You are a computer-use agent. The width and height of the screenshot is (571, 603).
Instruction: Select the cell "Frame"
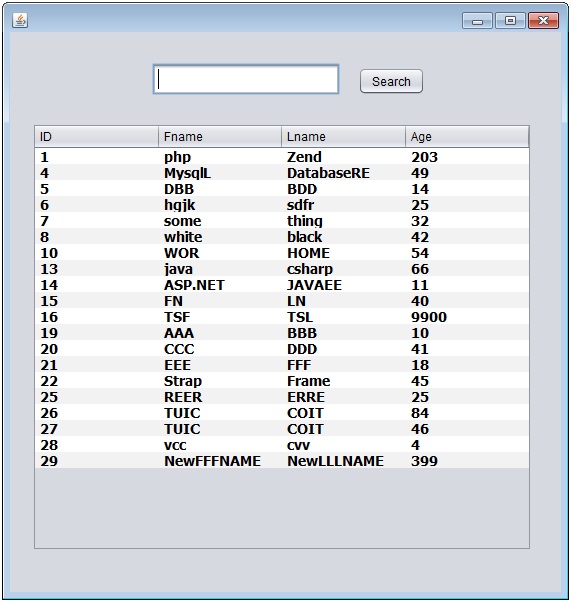point(343,381)
